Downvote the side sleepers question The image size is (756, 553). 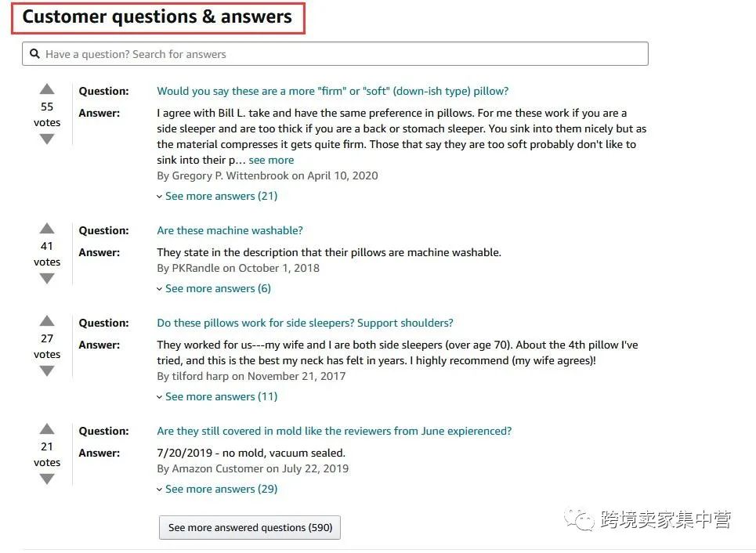[46, 370]
